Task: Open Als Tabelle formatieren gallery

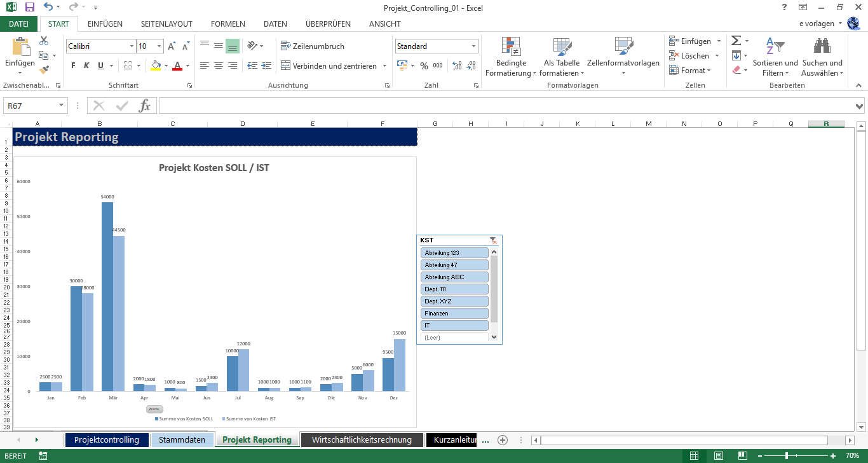Action: click(562, 57)
